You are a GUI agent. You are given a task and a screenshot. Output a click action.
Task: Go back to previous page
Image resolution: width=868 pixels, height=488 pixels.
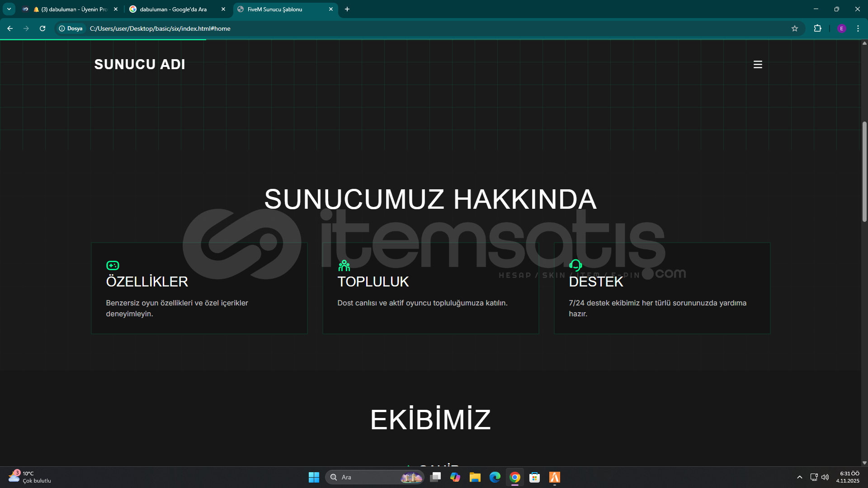[x=10, y=28]
